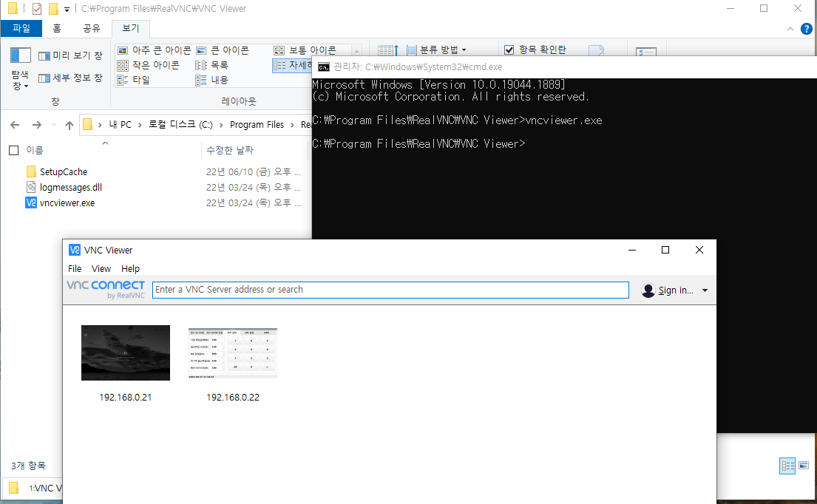This screenshot has width=817, height=504.
Task: Collapse the Explorer ribbon with the chevron
Action: [790, 29]
